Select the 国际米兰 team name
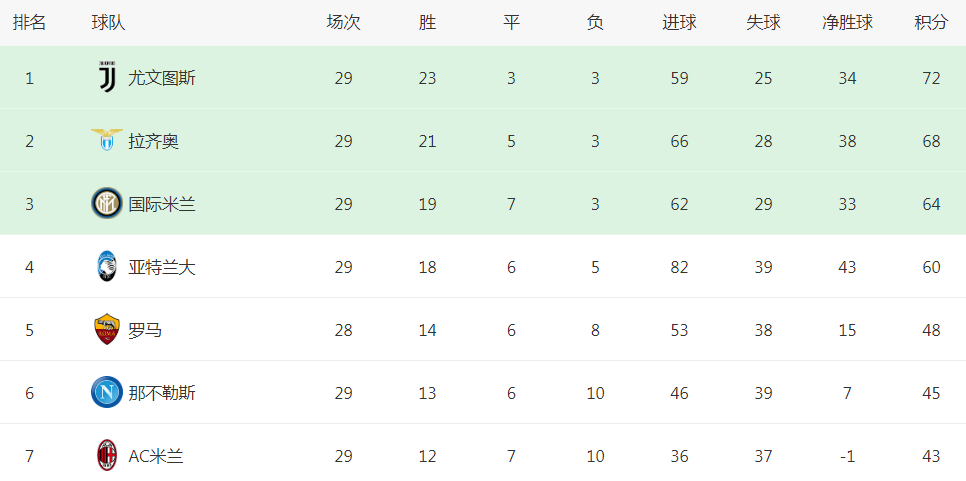Viewport: 966px width, 481px height. (x=162, y=204)
